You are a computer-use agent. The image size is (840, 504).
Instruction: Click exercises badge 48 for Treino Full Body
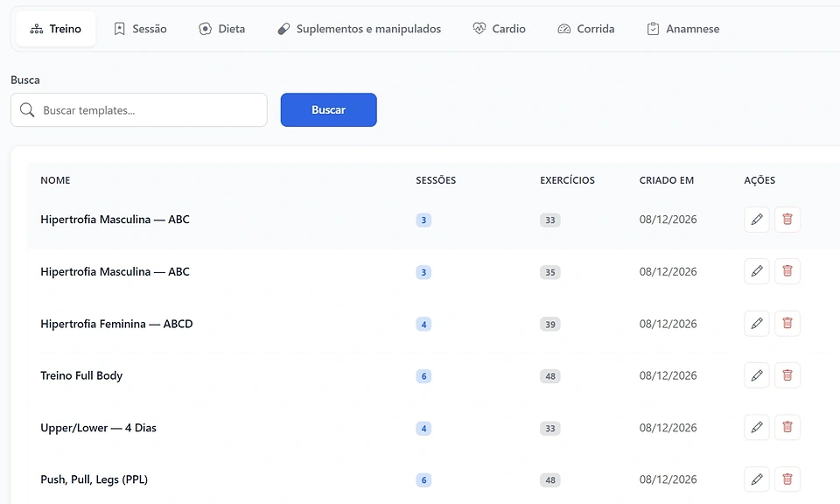point(550,376)
